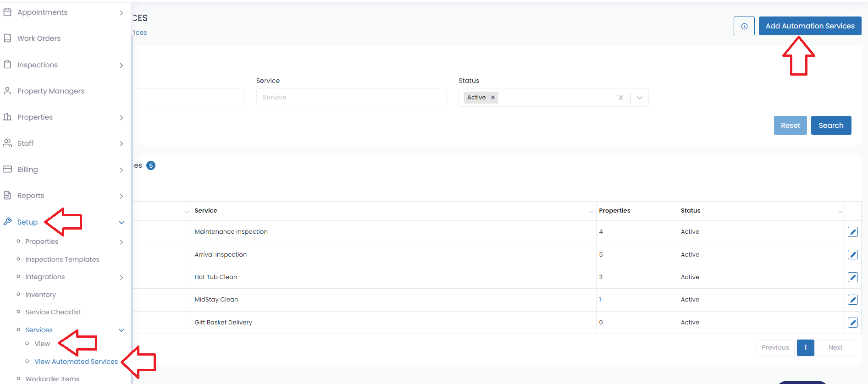Click the Hot Tub Clean service cell
Image resolution: width=868 pixels, height=384 pixels.
394,277
